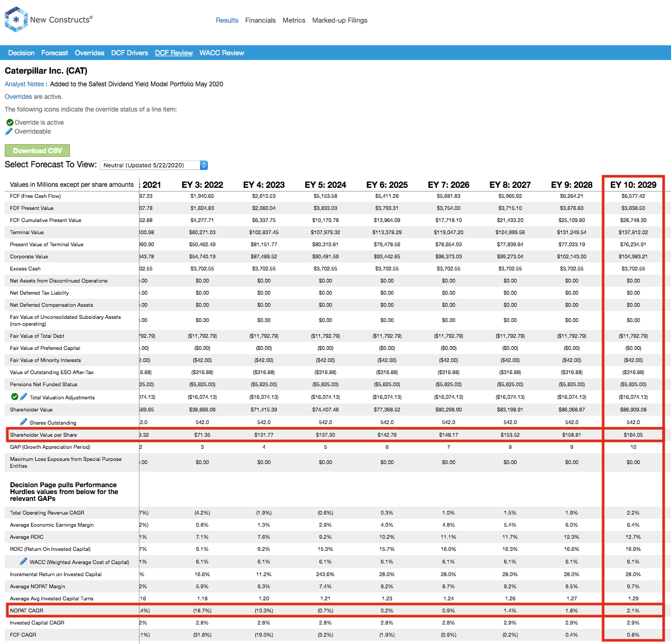671x644 pixels.
Task: Click the 'Fair Value of Total Debt' row label
Action: click(37, 336)
